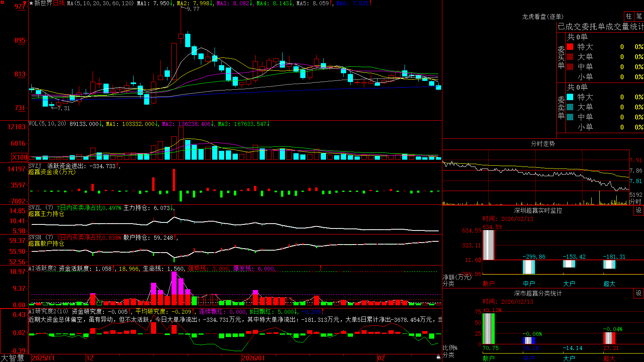Click the 12183 volume axis value
The width and height of the screenshot is (644, 362).
(17, 127)
